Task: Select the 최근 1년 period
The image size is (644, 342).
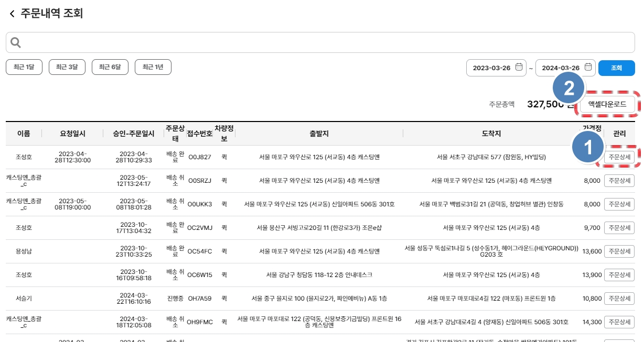Action: coord(153,67)
